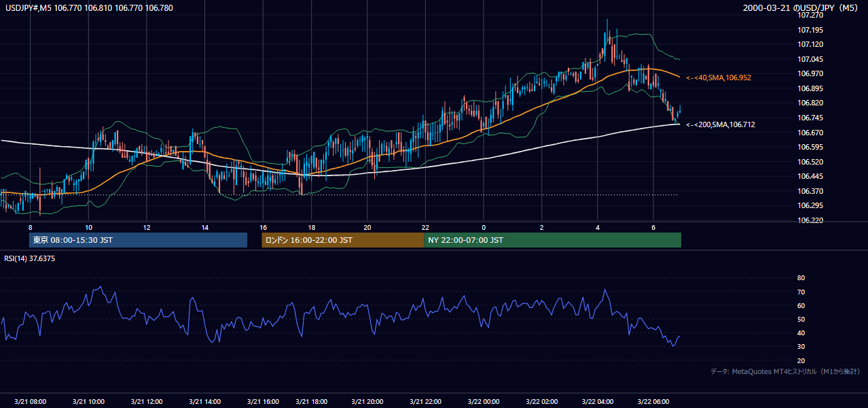Image resolution: width=868 pixels, height=408 pixels.
Task: Click hour label 8 under price chart
Action: click(30, 227)
